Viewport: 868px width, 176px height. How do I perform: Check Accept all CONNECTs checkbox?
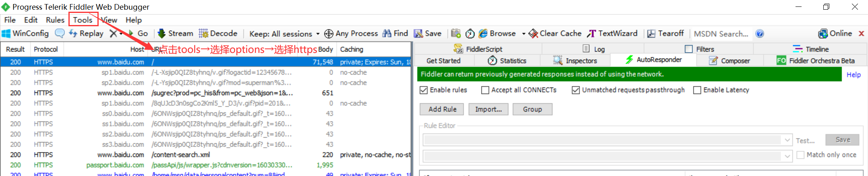click(x=485, y=90)
